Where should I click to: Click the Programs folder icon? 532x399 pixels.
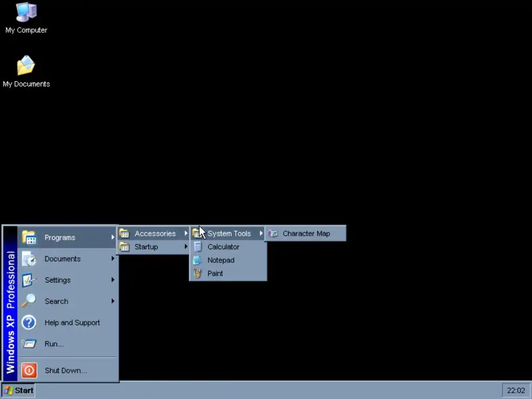[x=29, y=237]
